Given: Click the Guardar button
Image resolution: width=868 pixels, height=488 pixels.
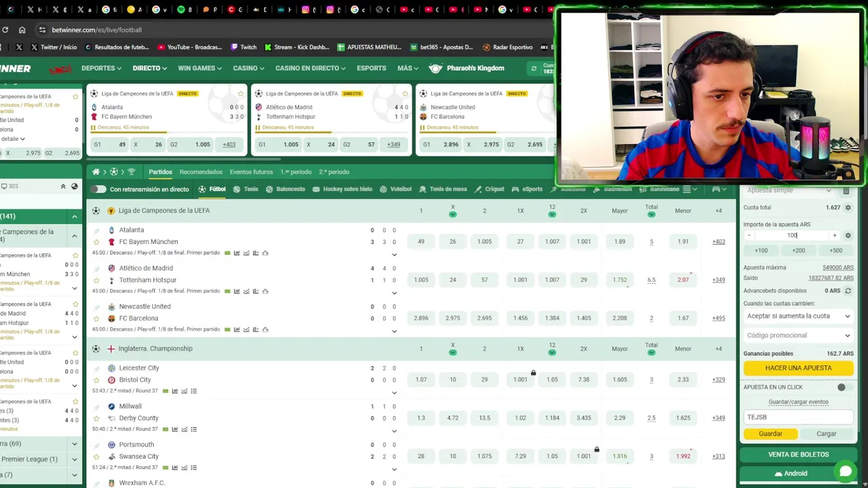Looking at the screenshot, I should pyautogui.click(x=770, y=434).
